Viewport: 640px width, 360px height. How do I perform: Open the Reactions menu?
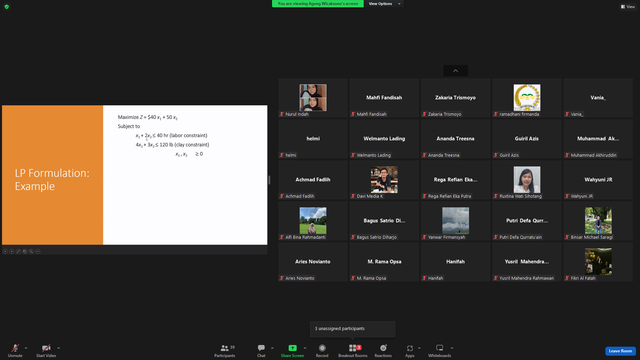[x=383, y=350]
